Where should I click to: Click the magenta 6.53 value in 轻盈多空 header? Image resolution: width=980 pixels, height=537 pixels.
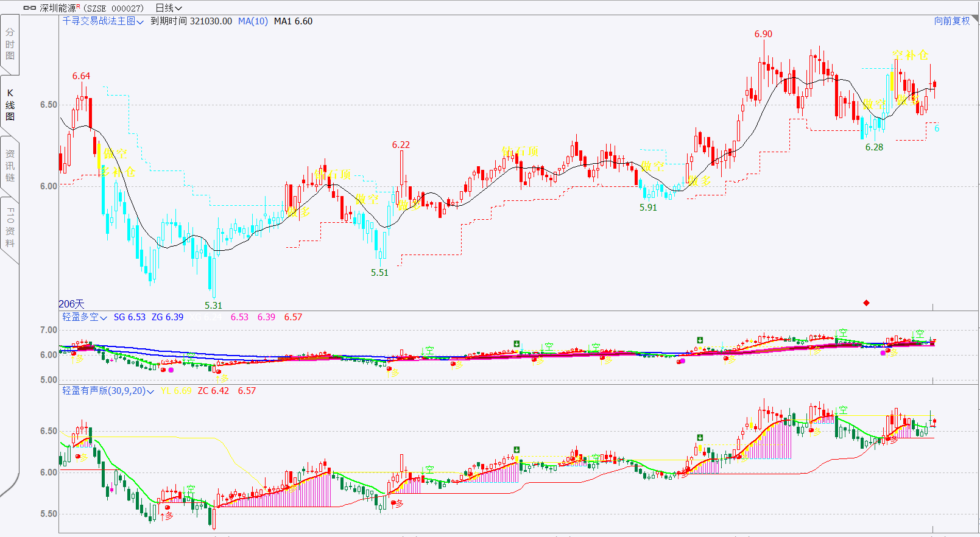coord(239,317)
